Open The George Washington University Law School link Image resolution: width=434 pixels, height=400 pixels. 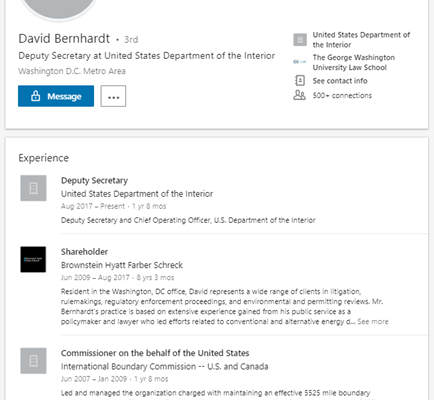click(354, 62)
